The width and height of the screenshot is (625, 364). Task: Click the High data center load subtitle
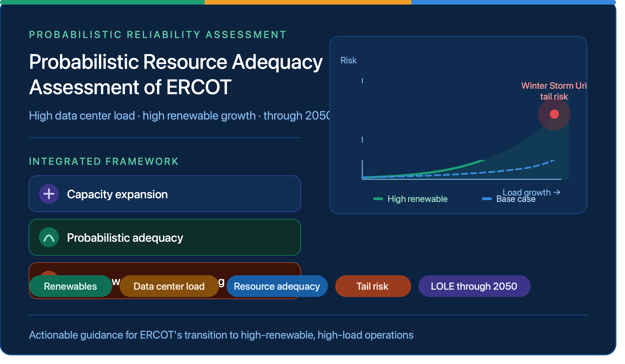(179, 115)
